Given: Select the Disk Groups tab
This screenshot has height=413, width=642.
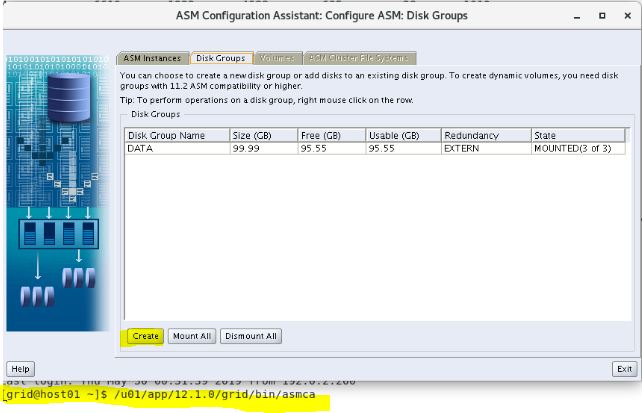Looking at the screenshot, I should pos(221,58).
